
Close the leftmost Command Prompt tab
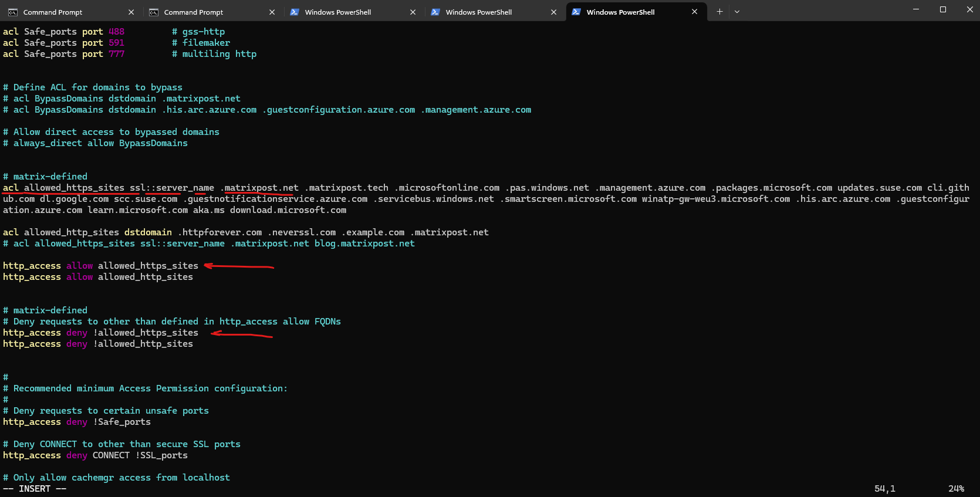click(131, 12)
